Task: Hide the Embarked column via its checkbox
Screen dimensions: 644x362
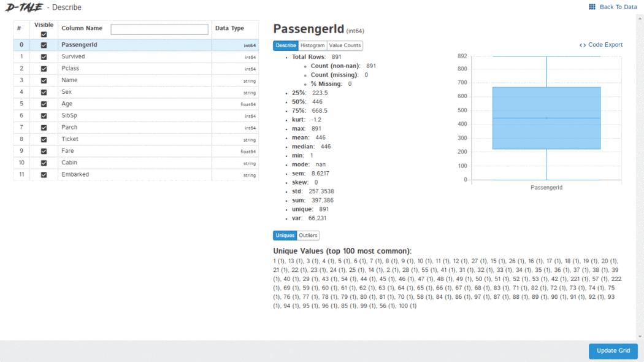Action: click(44, 175)
